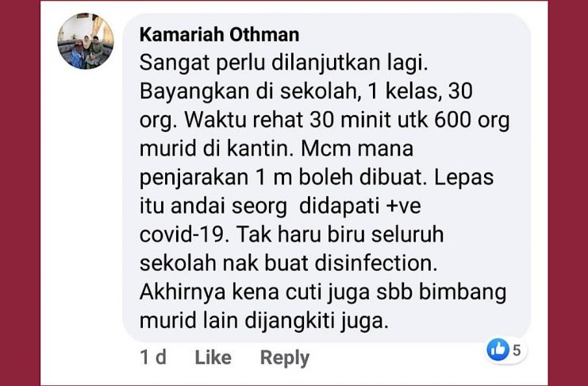Click the first line Sangat perlu dilanjutkan lagi
This screenshot has width=588, height=386.
coord(283,63)
